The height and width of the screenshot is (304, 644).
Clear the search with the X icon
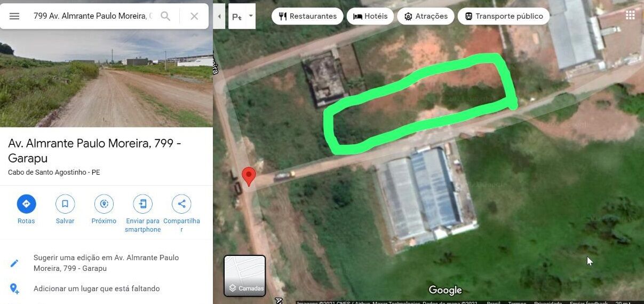click(x=194, y=16)
